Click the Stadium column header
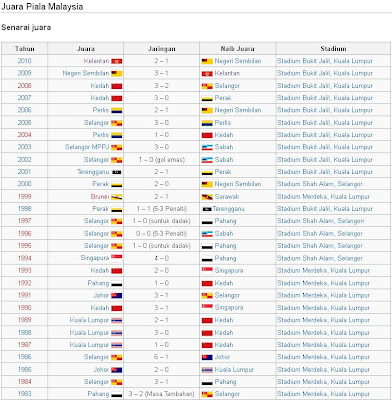This screenshot has width=392, height=400. [333, 49]
